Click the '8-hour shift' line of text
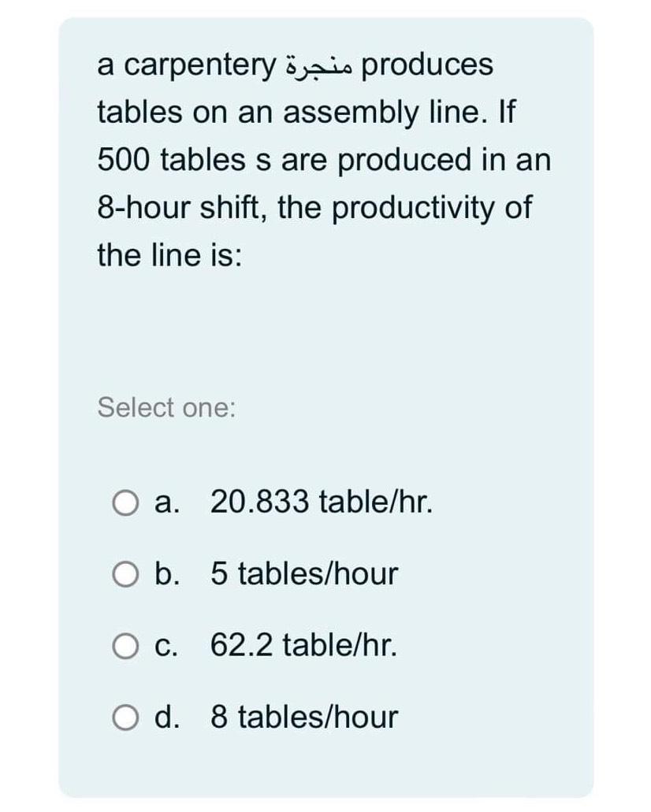 coord(314,207)
